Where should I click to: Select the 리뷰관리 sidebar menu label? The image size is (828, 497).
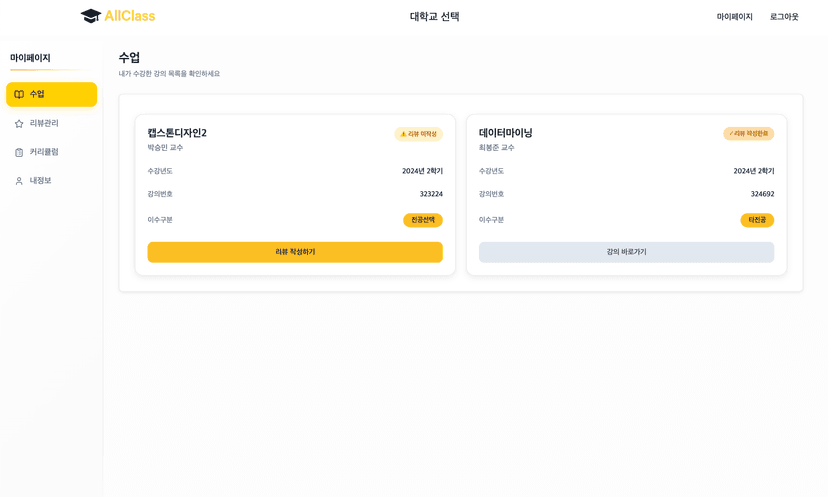[44, 123]
